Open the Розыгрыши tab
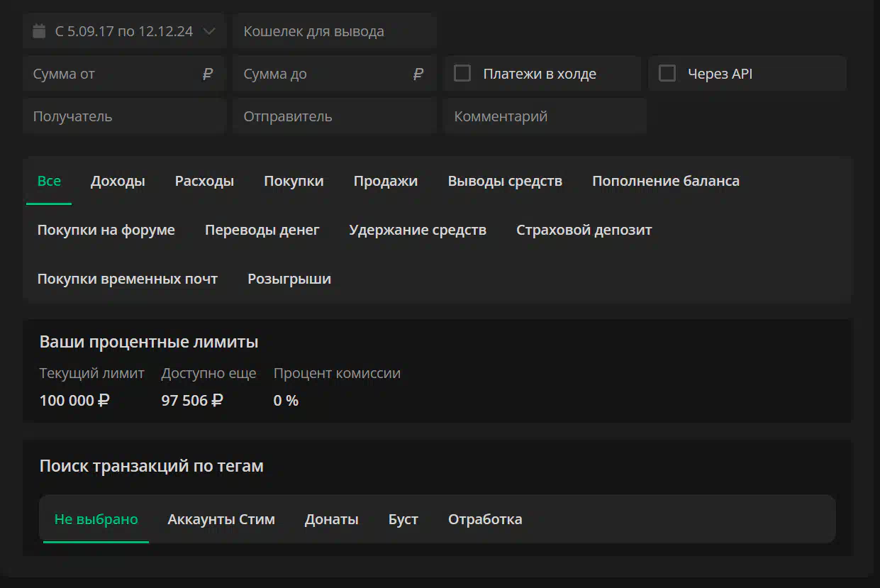This screenshot has height=588, width=880. click(x=289, y=279)
